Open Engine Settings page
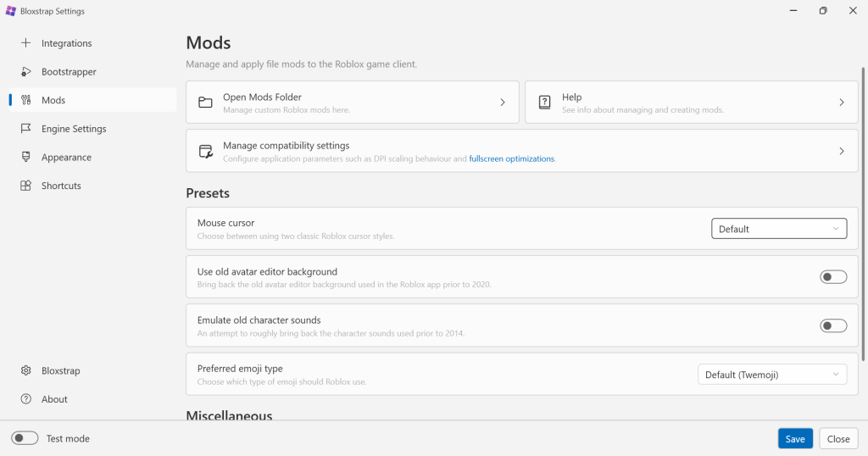Screen dimensions: 868x456 coord(92,128)
